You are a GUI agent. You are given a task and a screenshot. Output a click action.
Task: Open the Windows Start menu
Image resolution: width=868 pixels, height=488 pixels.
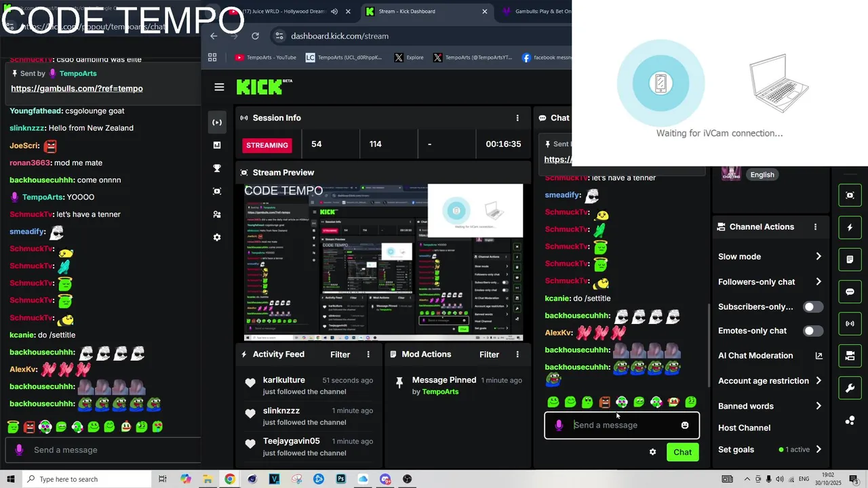click(x=11, y=479)
